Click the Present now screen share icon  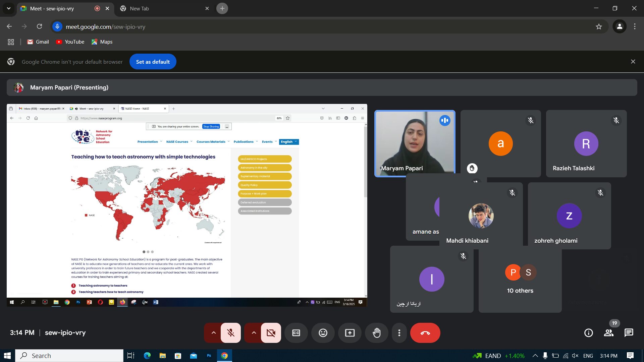[350, 333]
